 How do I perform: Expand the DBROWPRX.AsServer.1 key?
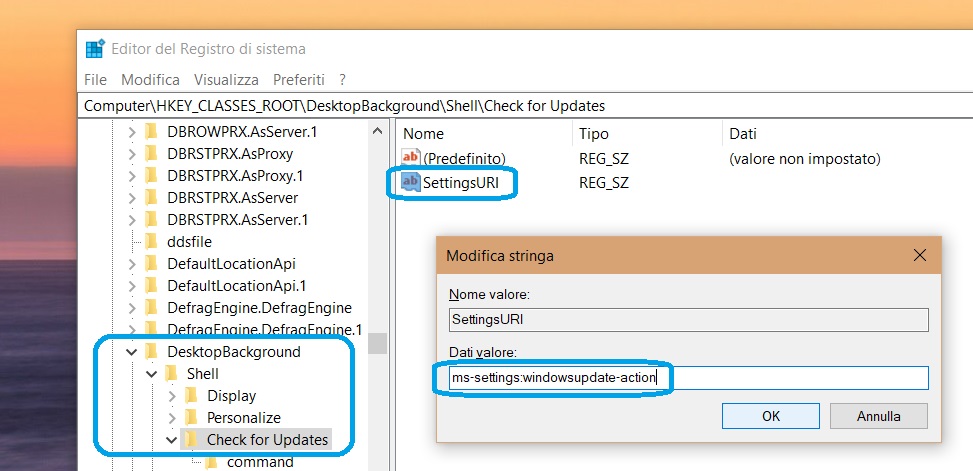coord(132,132)
